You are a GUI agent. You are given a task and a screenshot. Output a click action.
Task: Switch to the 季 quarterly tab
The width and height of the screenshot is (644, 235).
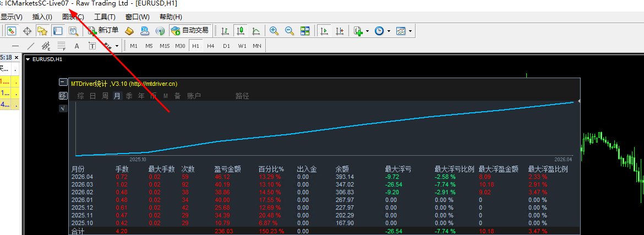click(x=129, y=96)
